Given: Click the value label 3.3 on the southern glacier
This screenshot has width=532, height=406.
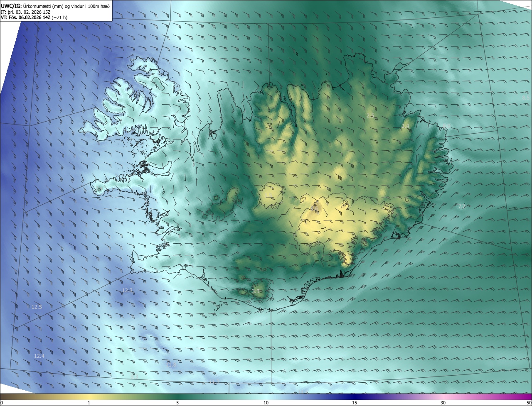Looking at the screenshot, I should coord(256,291).
